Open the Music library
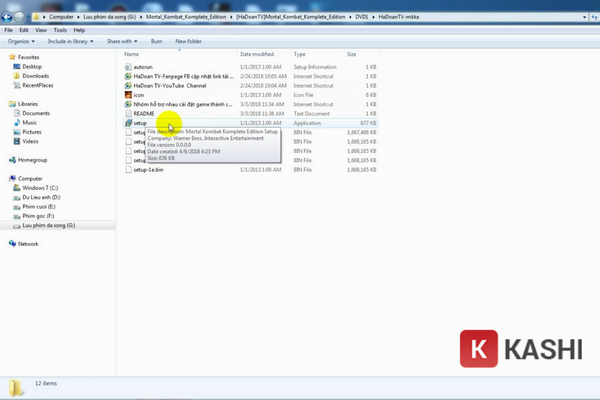 [32, 122]
